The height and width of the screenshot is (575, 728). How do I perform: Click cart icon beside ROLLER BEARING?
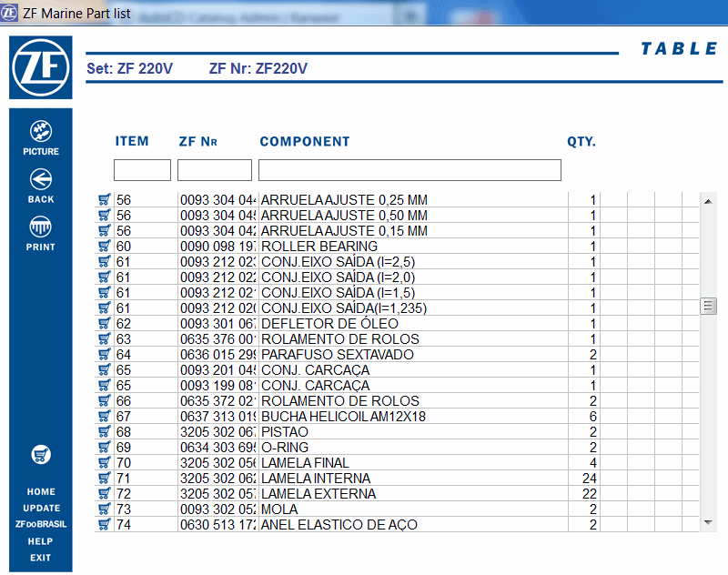point(104,246)
